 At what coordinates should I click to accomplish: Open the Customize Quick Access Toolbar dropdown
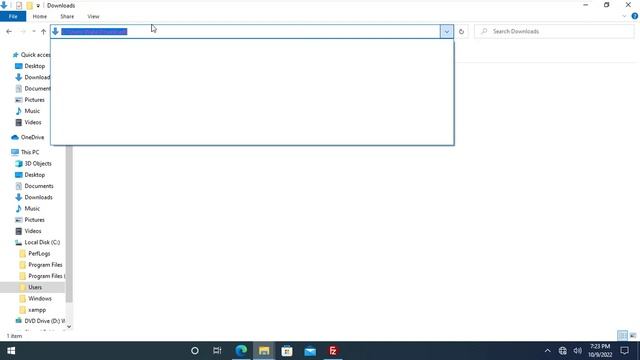click(38, 6)
